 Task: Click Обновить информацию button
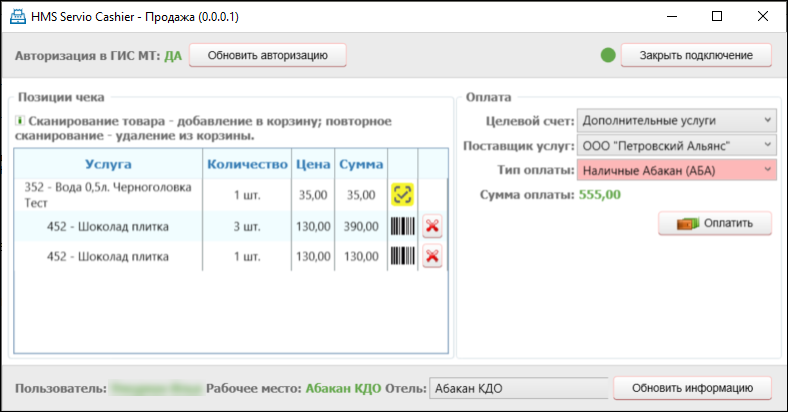point(693,388)
